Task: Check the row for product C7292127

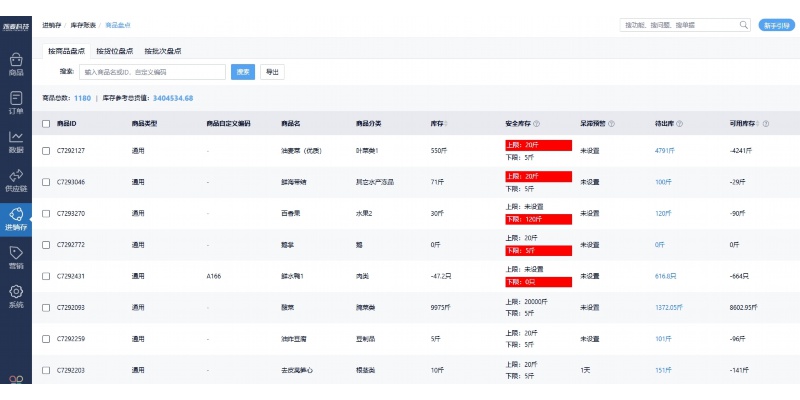Action: 46,151
